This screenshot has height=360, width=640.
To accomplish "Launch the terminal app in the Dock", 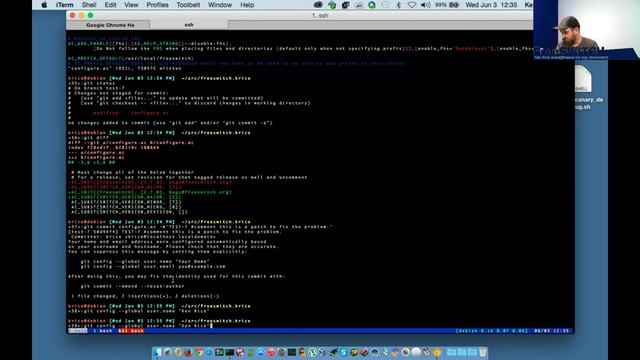I will [229, 352].
